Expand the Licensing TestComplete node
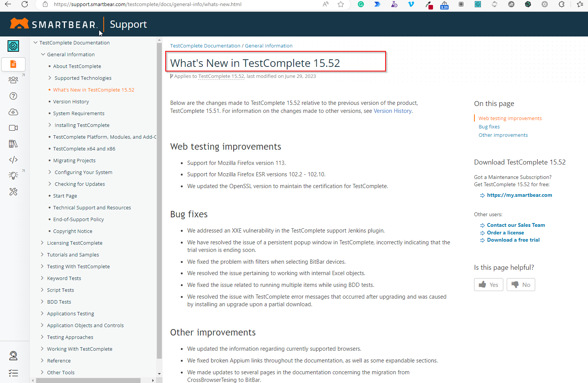 point(42,243)
